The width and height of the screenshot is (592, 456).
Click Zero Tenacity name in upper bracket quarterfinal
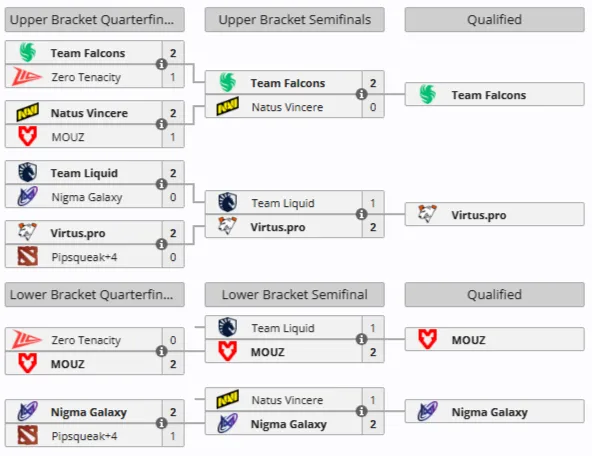pos(86,77)
